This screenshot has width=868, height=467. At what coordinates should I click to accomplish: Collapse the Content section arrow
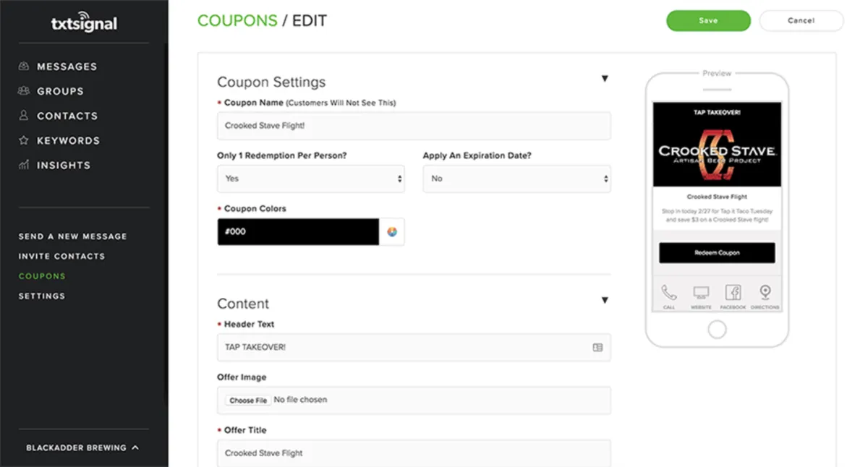click(x=605, y=300)
